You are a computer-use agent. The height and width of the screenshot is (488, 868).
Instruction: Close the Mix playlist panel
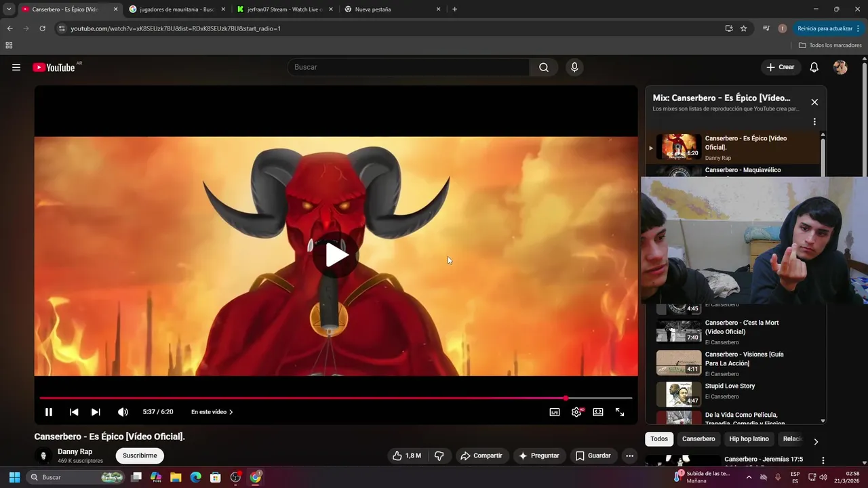coord(814,102)
